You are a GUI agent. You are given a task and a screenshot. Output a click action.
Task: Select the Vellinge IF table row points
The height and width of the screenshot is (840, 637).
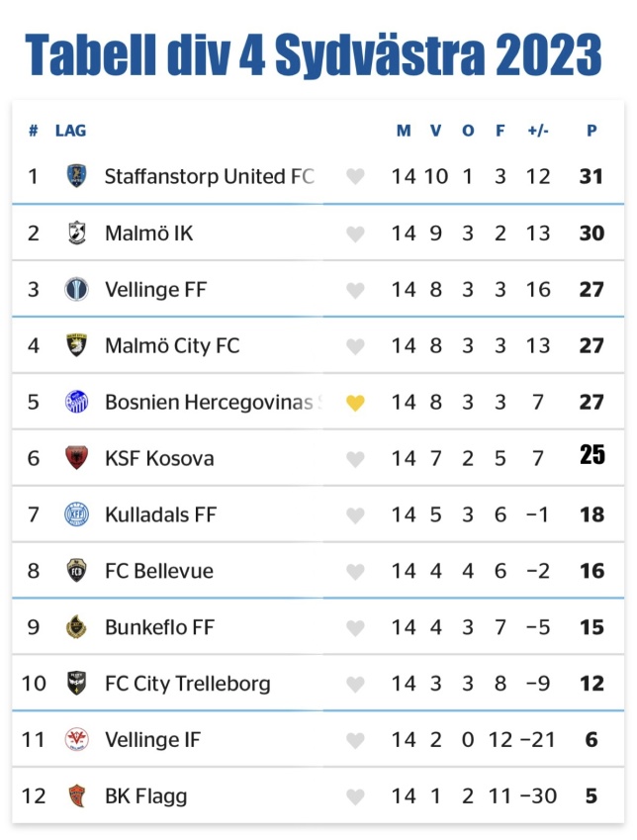591,740
